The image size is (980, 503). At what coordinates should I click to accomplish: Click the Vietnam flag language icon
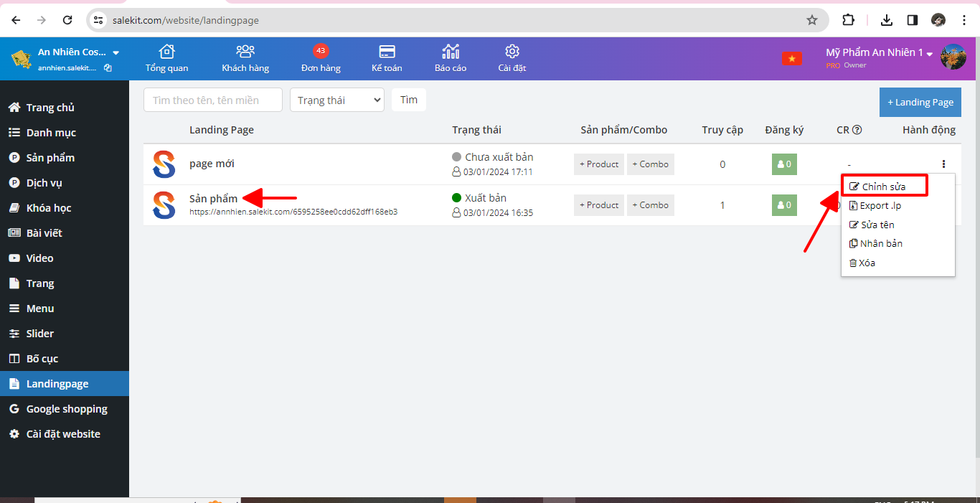pos(791,59)
